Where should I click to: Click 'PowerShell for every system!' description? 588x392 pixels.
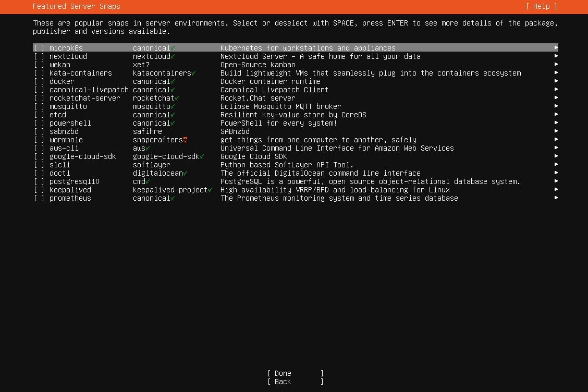(279, 123)
